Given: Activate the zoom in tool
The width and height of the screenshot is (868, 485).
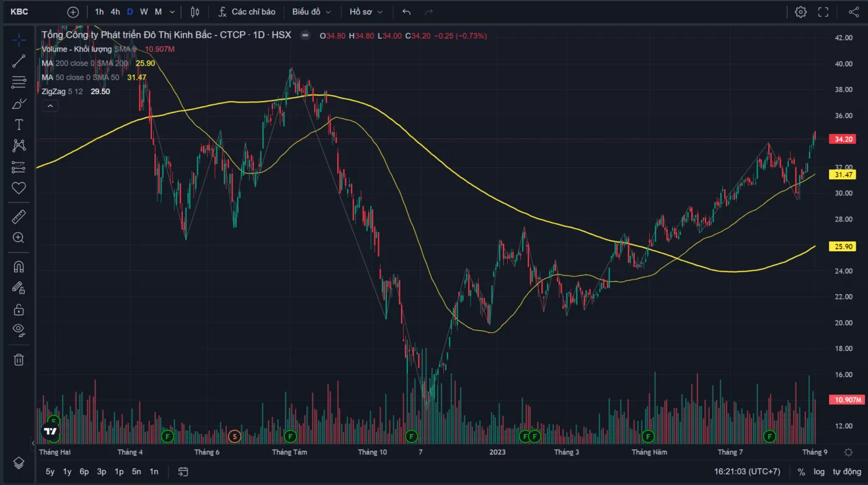Looking at the screenshot, I should [x=19, y=238].
